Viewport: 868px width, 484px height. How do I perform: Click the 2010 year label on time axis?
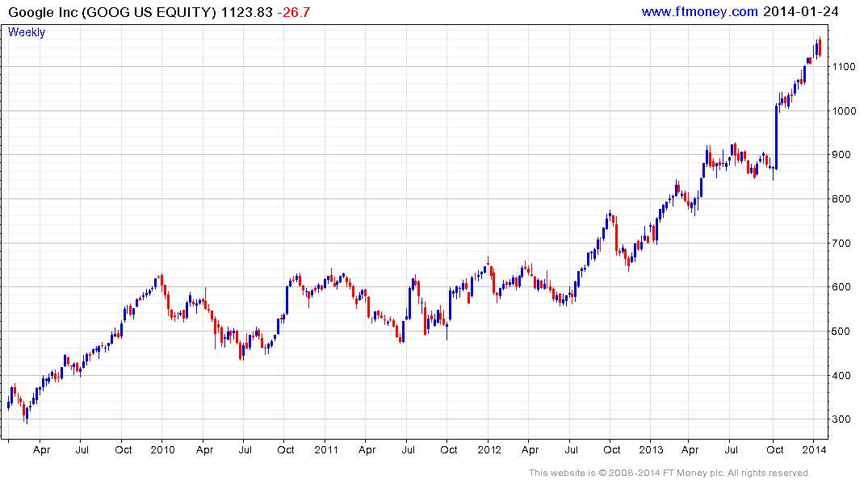coord(163,449)
